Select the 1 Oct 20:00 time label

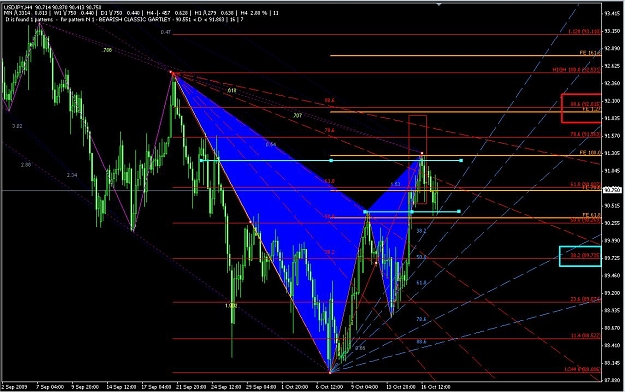[295, 387]
